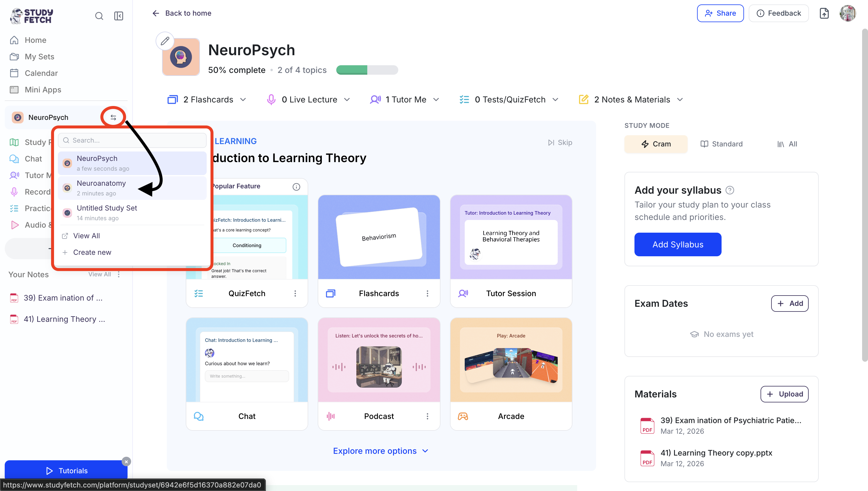Open the Arcade card

pyautogui.click(x=511, y=374)
